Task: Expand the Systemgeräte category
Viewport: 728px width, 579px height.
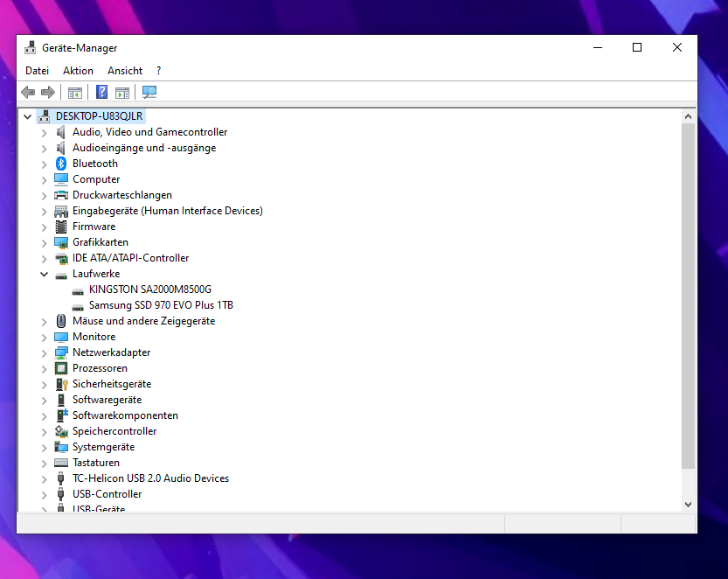Action: (x=44, y=448)
